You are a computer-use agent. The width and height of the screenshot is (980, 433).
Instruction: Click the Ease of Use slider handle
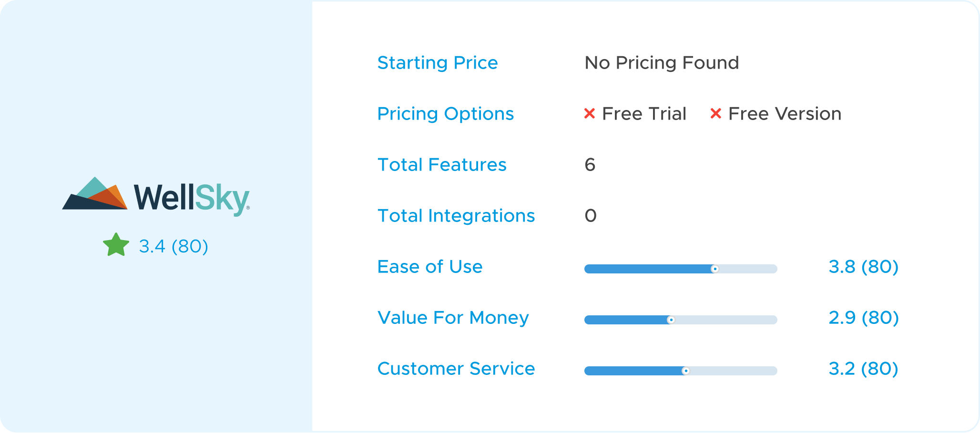[x=715, y=269]
